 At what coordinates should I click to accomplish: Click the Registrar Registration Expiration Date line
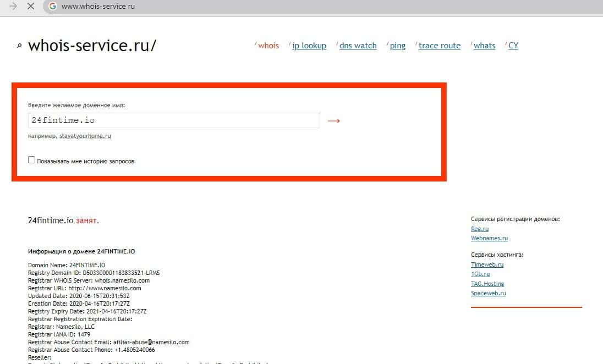80,319
